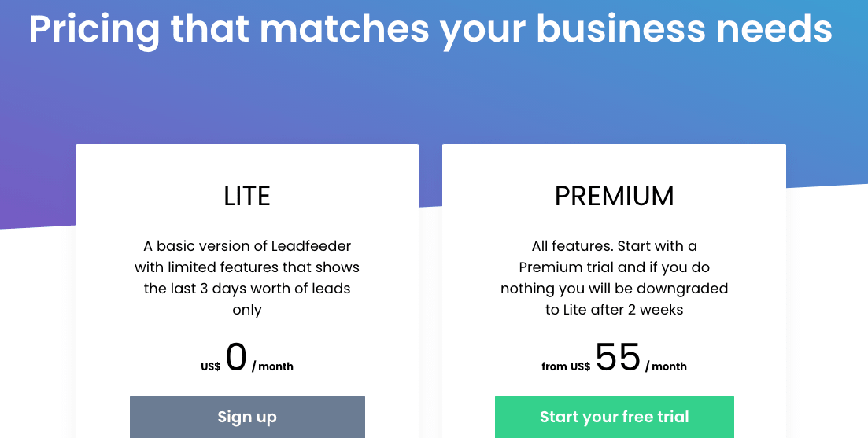The image size is (868, 438).
Task: Select the PREMIUM plan heading
Action: [x=614, y=196]
